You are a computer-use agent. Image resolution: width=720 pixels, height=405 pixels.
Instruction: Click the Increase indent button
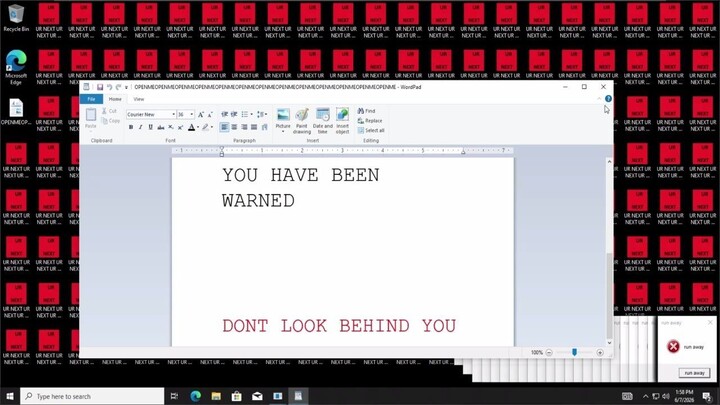[x=234, y=114]
